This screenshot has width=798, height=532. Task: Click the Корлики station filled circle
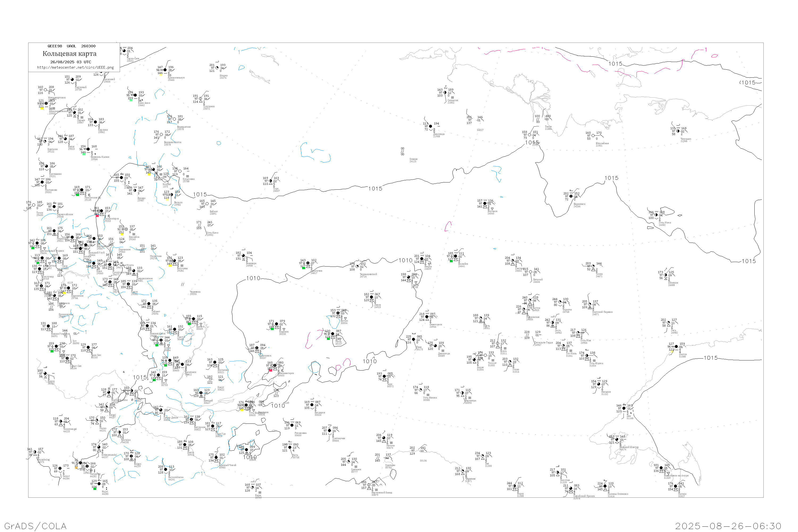(x=95, y=122)
